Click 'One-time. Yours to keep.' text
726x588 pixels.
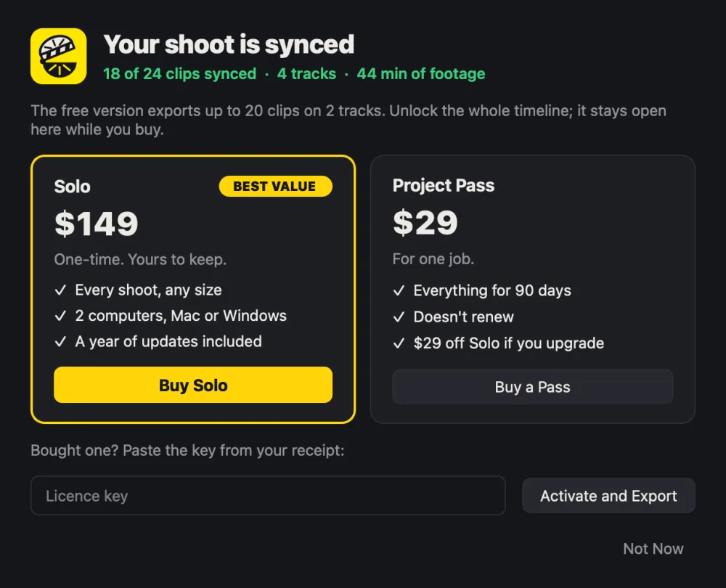pos(140,259)
